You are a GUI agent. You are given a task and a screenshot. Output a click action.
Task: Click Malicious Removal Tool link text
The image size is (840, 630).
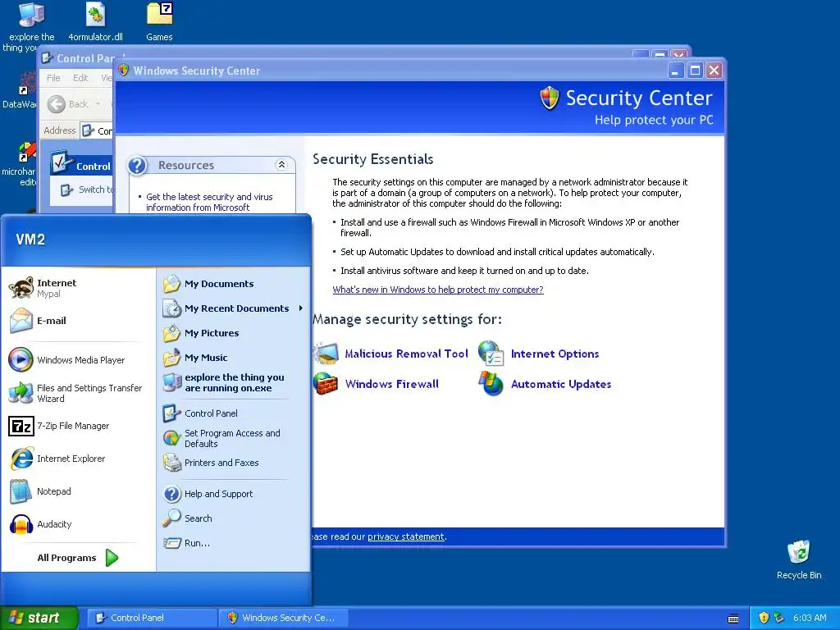coord(406,354)
